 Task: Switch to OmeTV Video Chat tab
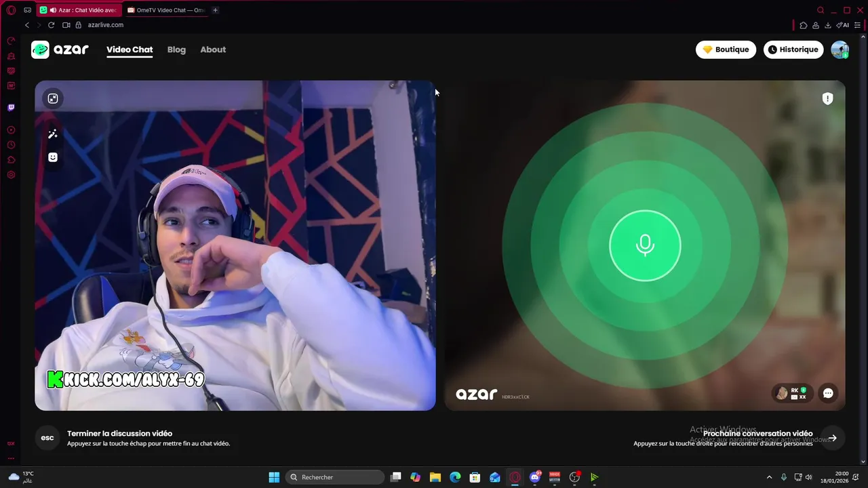(167, 10)
